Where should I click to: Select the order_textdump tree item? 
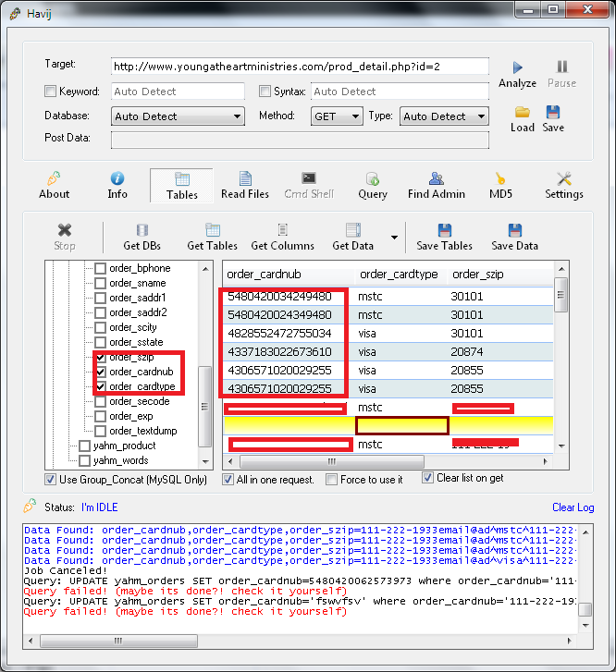142,431
